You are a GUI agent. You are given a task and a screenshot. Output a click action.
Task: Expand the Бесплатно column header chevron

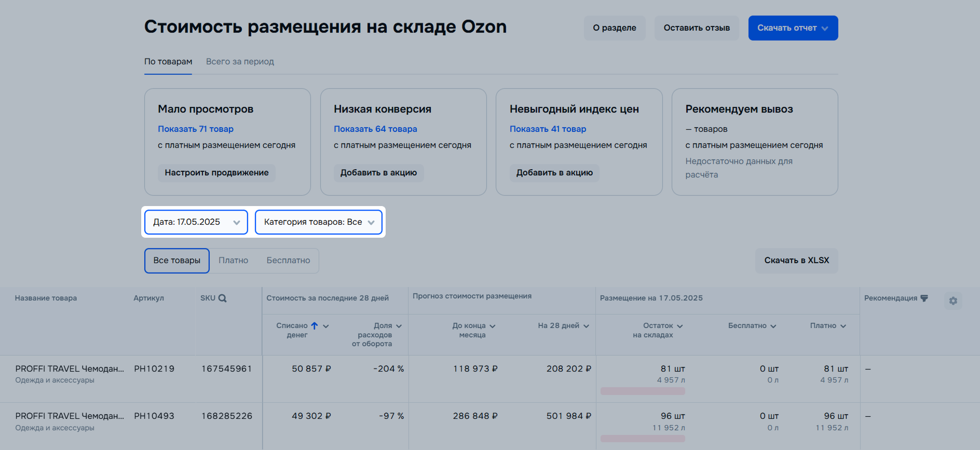click(773, 326)
